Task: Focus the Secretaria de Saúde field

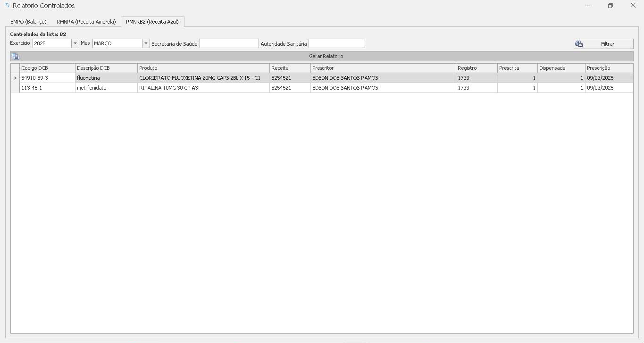Action: (x=229, y=43)
